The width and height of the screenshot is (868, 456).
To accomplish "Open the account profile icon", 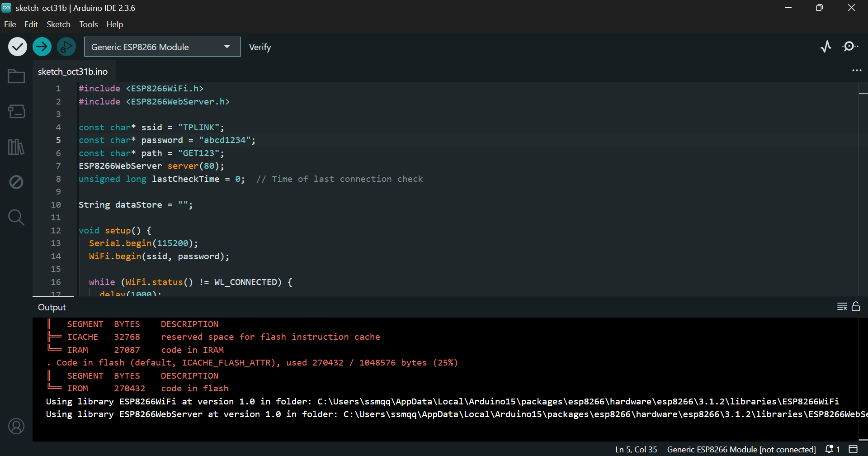I will point(16,426).
